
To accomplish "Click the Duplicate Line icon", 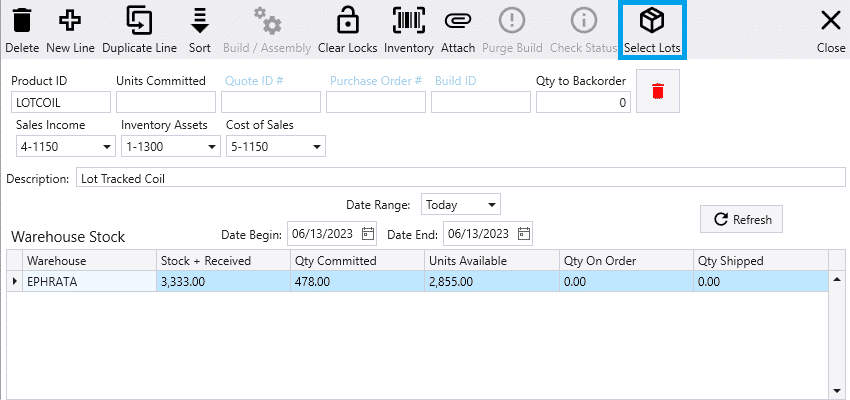I will point(139,21).
